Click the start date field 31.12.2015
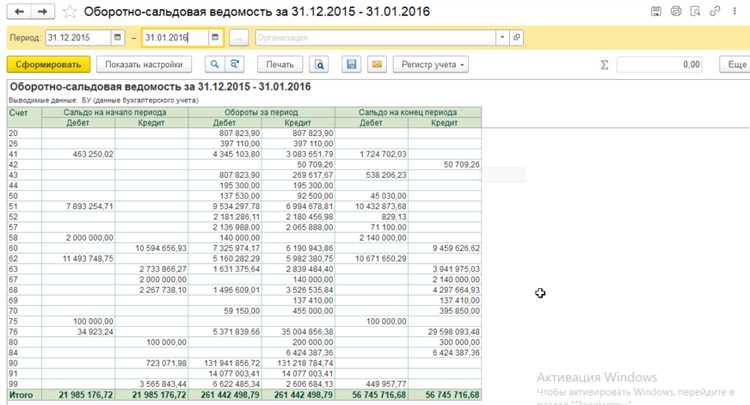 78,37
